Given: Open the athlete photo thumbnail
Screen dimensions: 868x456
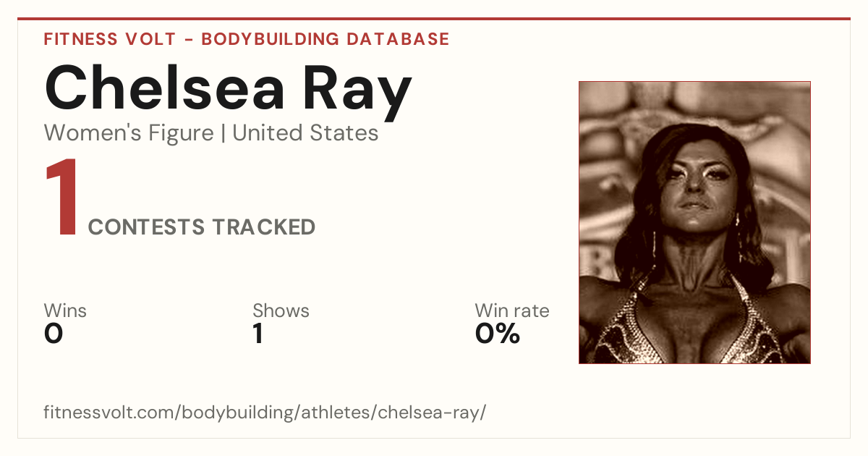Looking at the screenshot, I should [694, 222].
